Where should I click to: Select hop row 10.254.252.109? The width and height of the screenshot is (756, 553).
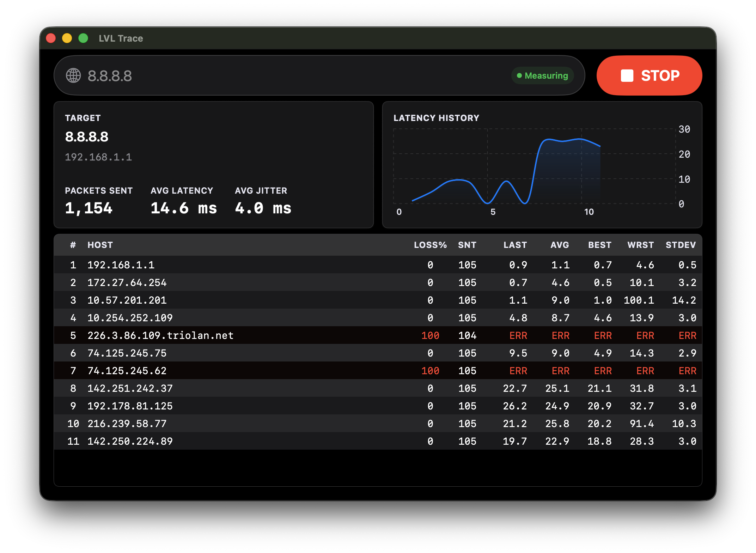378,317
